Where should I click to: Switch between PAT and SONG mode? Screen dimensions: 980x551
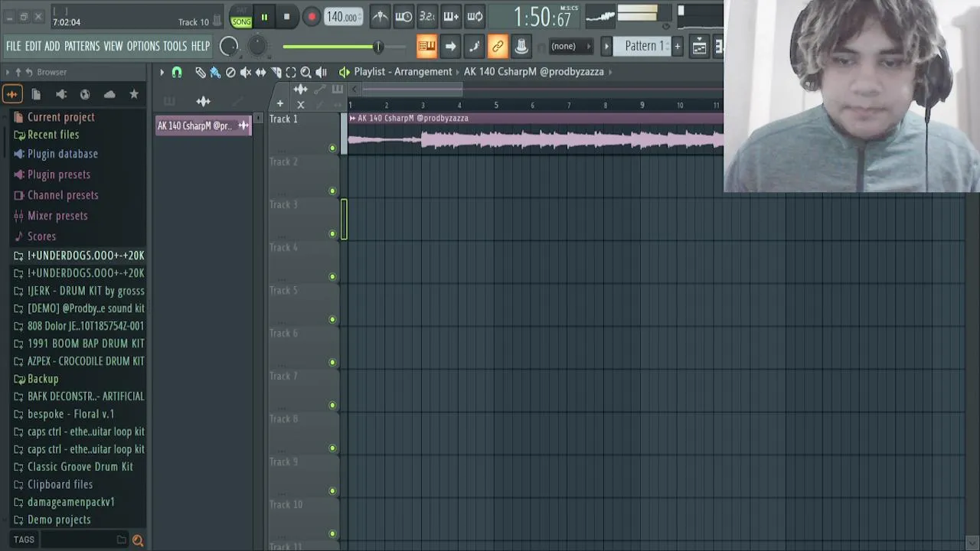(x=241, y=18)
